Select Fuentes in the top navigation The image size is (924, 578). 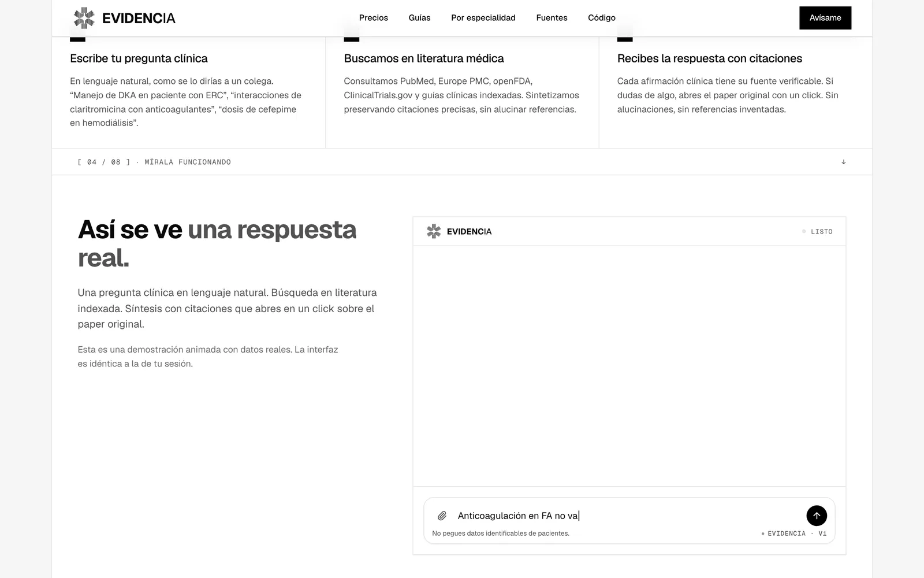(x=552, y=18)
